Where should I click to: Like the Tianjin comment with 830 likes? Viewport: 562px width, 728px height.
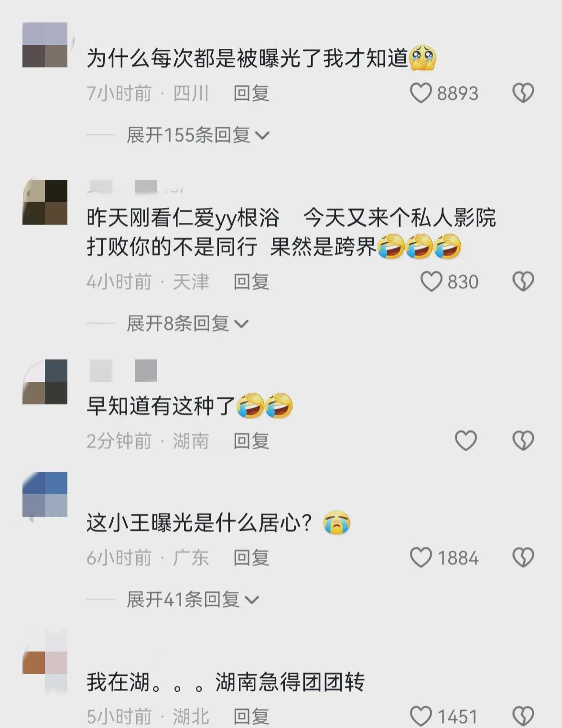tap(431, 282)
